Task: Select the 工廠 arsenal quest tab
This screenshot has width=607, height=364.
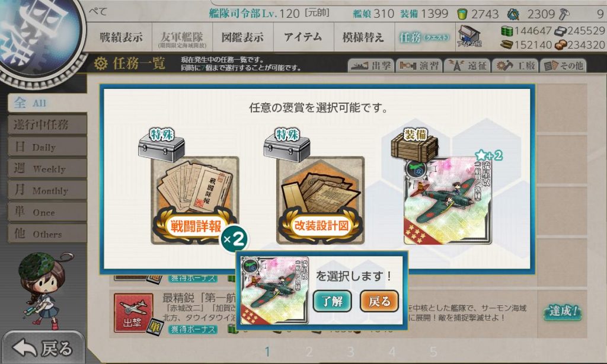Action: click(x=515, y=65)
